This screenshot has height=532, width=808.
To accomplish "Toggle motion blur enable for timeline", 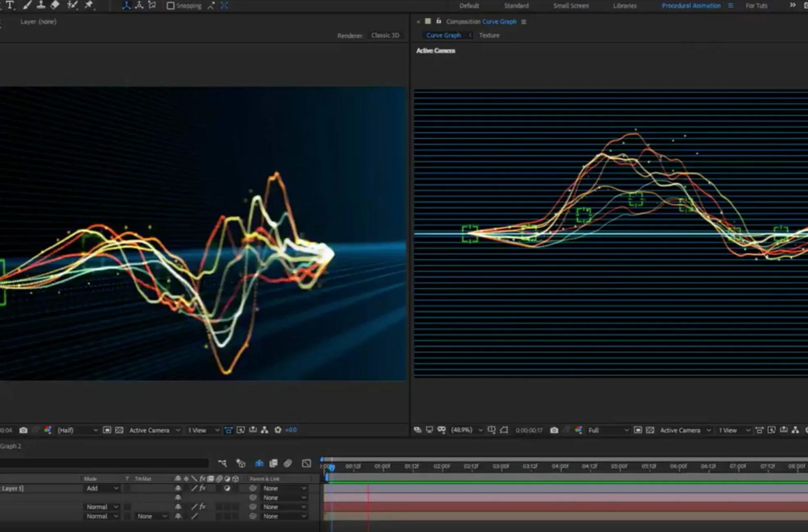I will pyautogui.click(x=287, y=463).
